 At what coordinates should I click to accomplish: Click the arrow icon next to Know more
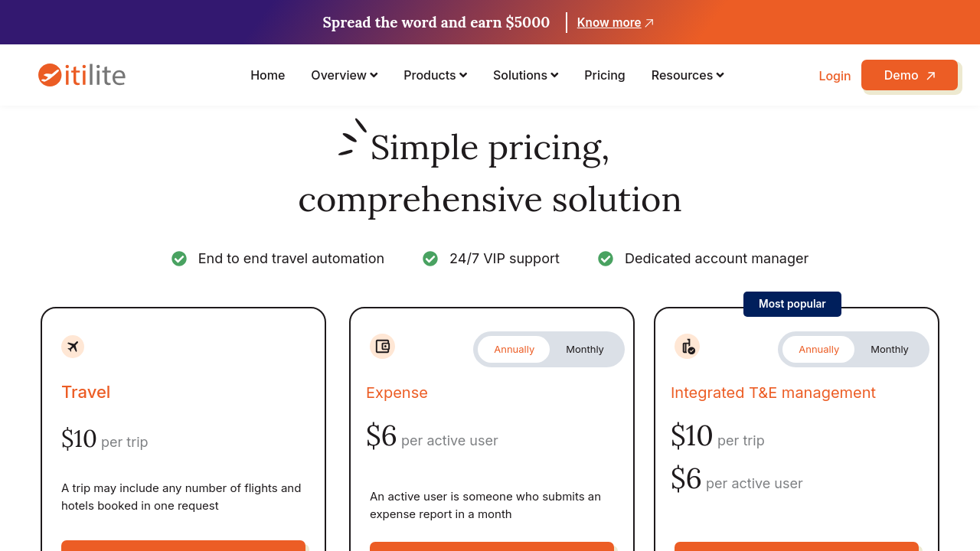coord(649,23)
